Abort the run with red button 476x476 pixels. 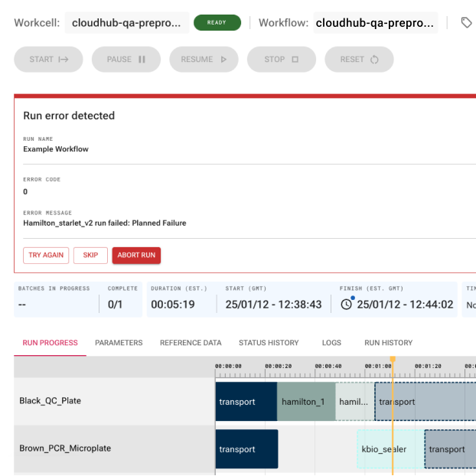(x=136, y=255)
